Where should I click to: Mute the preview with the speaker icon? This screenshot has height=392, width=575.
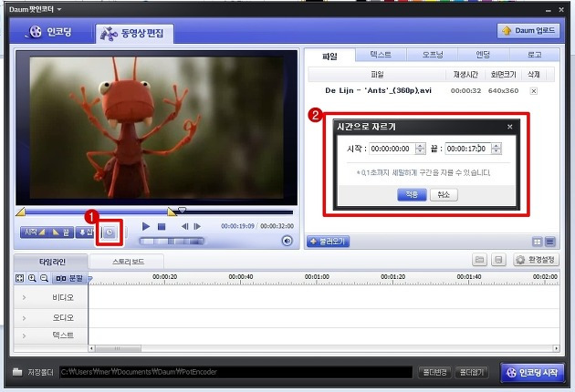[287, 241]
